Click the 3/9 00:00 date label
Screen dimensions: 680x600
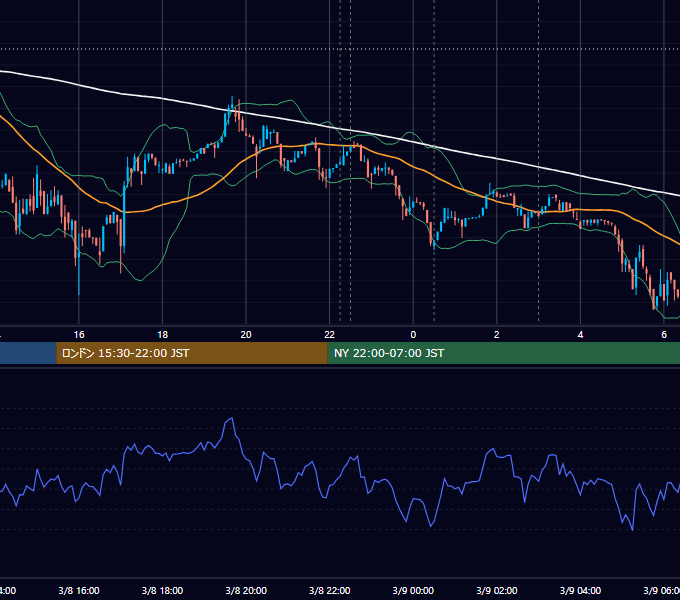413,590
